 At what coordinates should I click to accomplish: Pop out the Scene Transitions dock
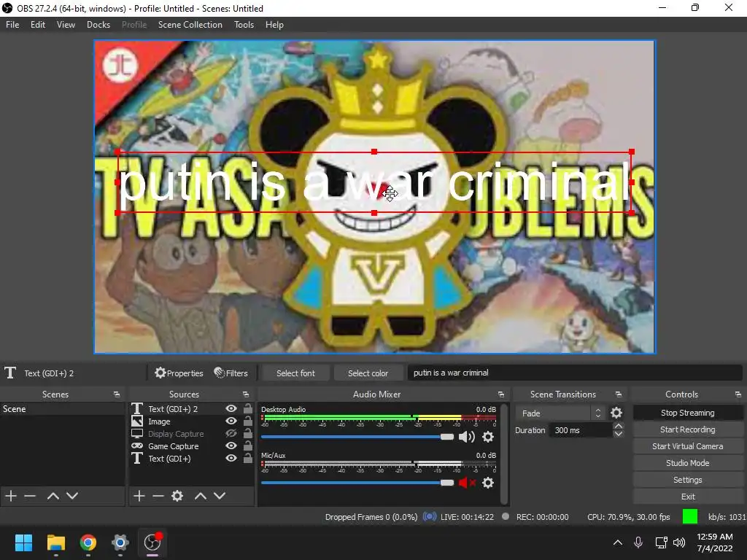pos(619,394)
